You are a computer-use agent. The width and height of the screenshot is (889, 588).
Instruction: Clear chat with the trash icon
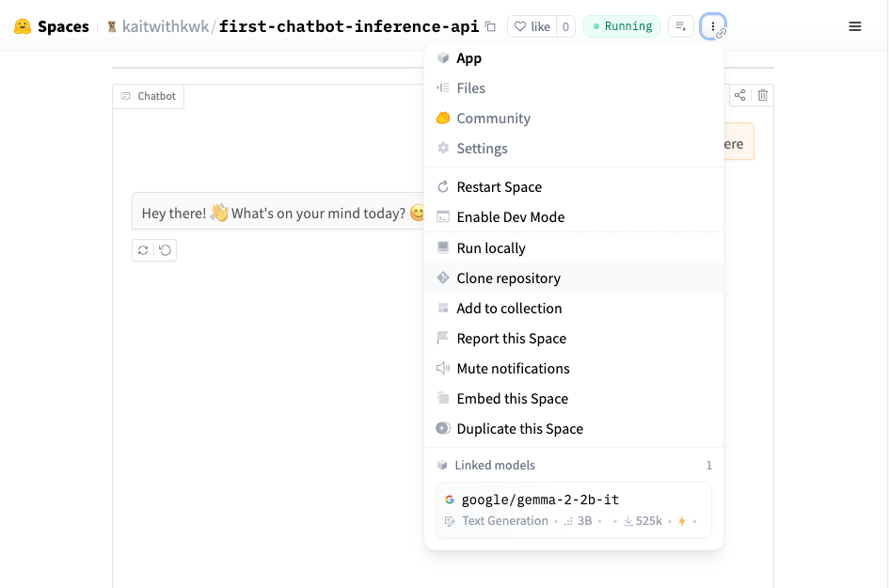(763, 95)
